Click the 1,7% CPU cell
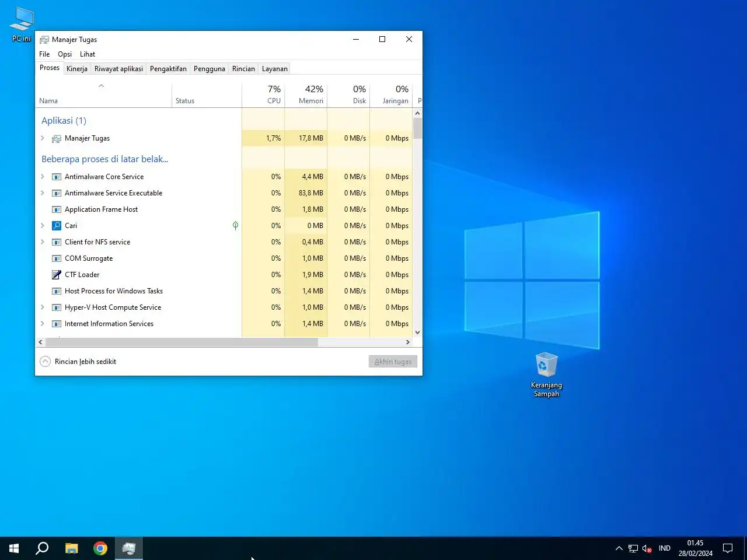Screen dimensions: 747x560 [263, 138]
